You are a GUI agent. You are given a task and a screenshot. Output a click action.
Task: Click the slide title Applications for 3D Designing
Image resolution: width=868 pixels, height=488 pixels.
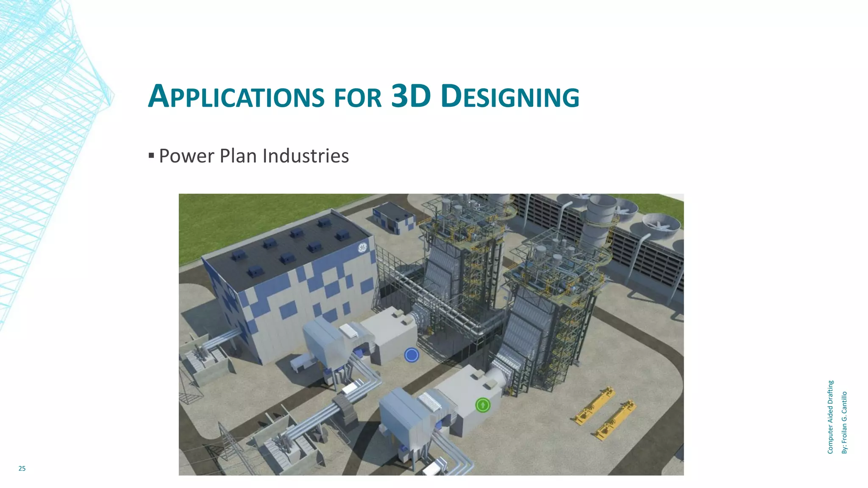[x=364, y=96]
